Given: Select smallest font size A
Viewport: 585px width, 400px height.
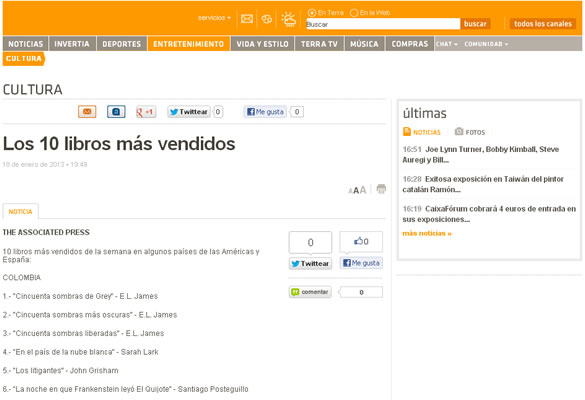Looking at the screenshot, I should click(350, 191).
